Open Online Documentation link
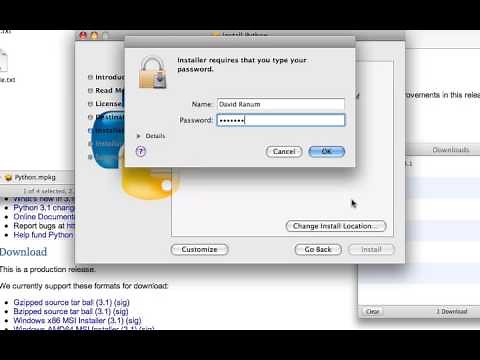 (44, 217)
